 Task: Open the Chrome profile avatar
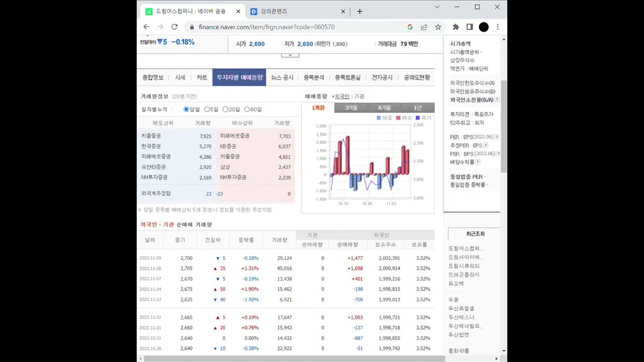(484, 27)
